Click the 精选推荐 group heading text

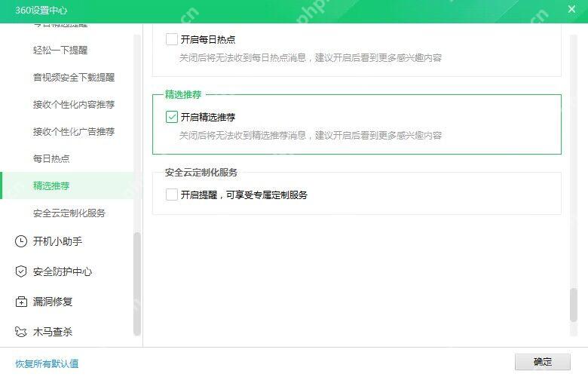tap(183, 94)
